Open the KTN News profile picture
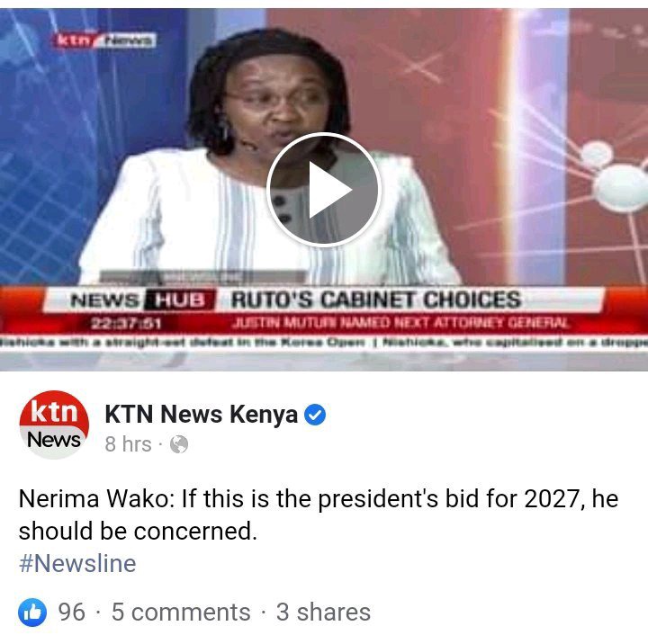This screenshot has width=648, height=644. tap(54, 425)
